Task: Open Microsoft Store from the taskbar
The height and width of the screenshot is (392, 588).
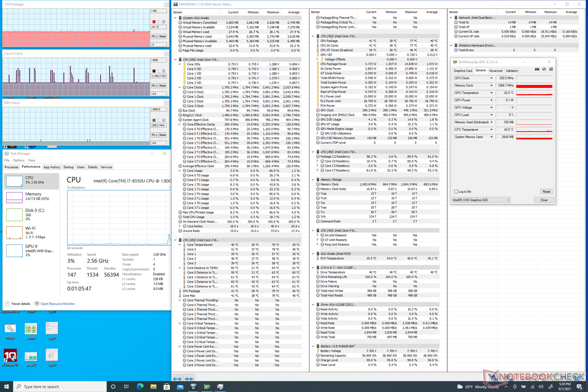Action: [x=167, y=386]
